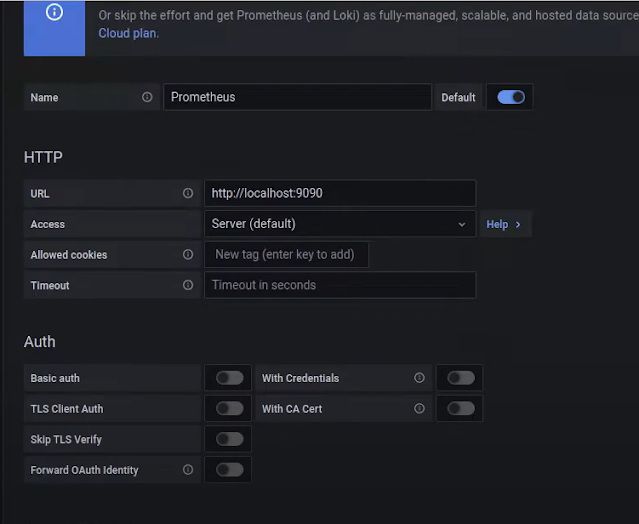
Task: Click the Auth section heading
Action: [40, 341]
